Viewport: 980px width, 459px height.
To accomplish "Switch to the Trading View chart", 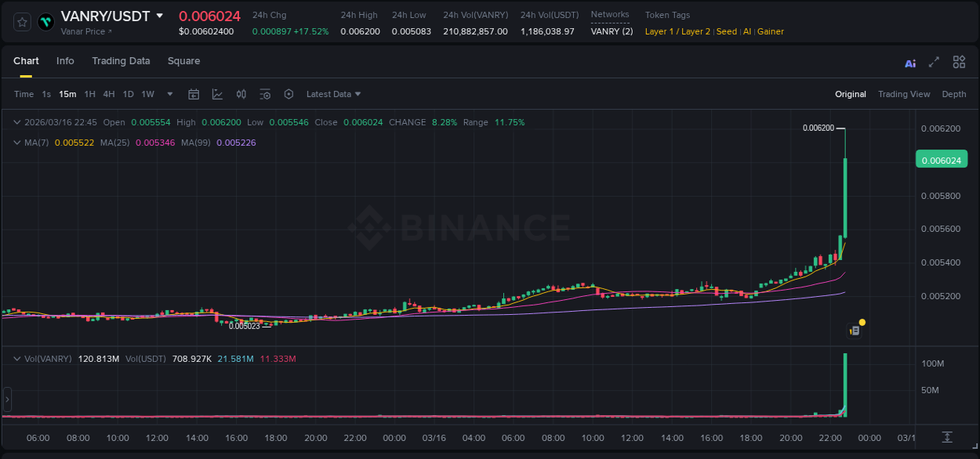I will [x=904, y=93].
